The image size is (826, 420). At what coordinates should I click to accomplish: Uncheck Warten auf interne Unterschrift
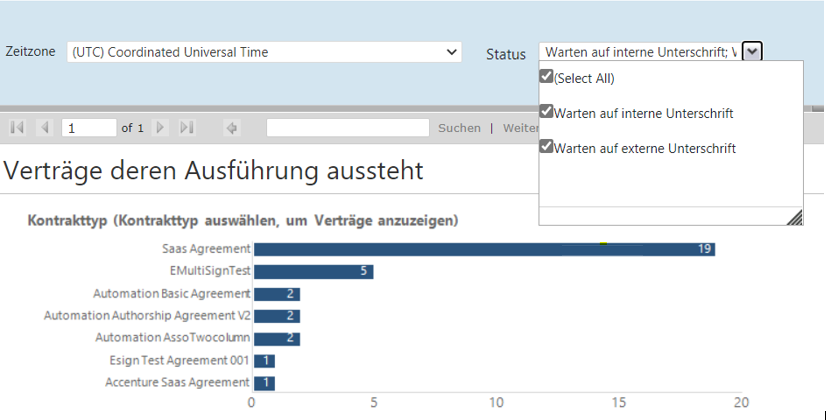546,112
